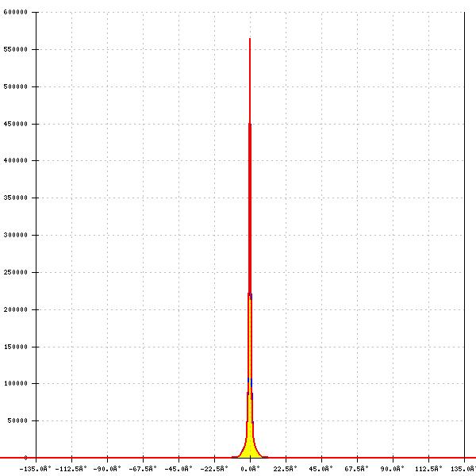Click the "67.5Â°" x-axis label
The width and height of the screenshot is (476, 476).
[356, 469]
